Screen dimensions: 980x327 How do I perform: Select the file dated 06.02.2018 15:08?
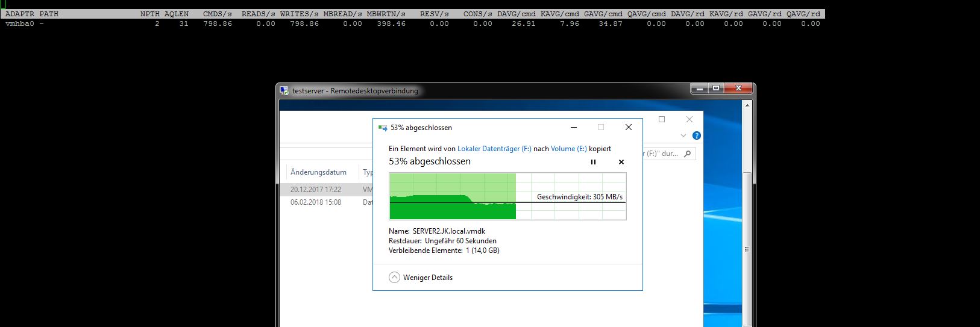316,202
